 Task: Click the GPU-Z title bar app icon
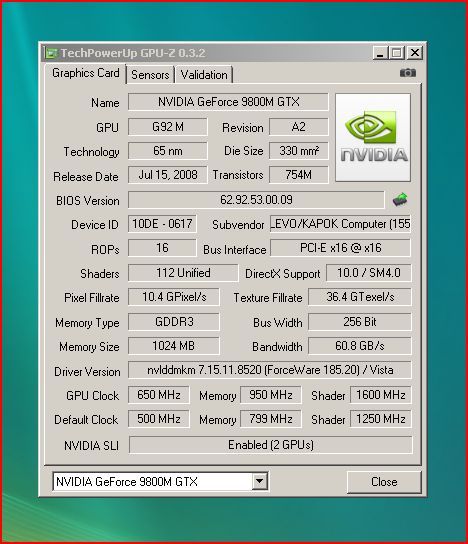[51, 53]
